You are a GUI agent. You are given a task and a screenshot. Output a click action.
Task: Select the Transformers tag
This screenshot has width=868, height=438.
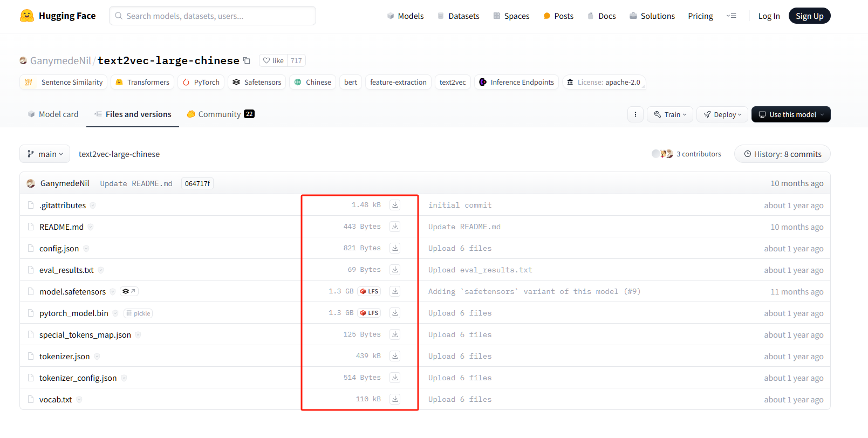[142, 82]
